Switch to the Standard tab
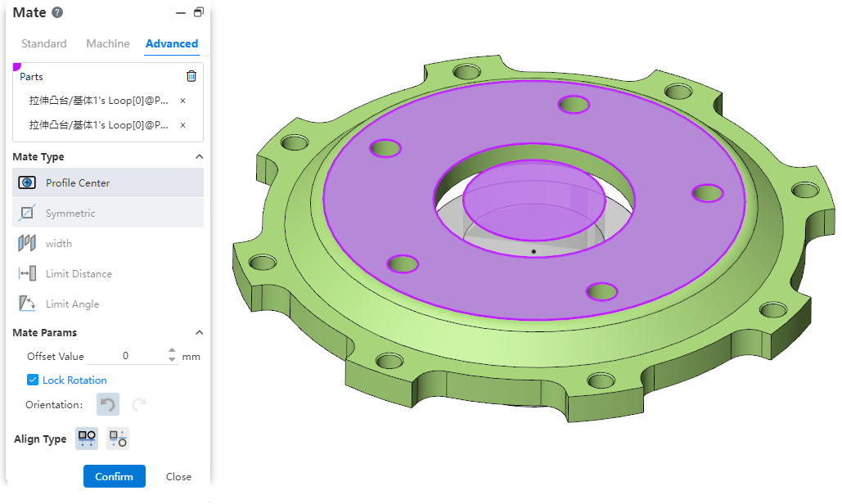Viewport: 842px width, 504px height. tap(44, 43)
